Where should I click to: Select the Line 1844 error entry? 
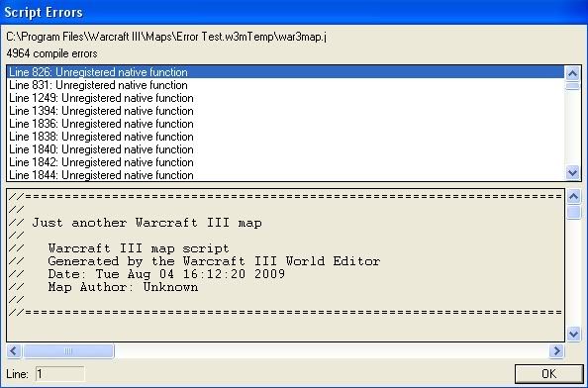coord(286,175)
